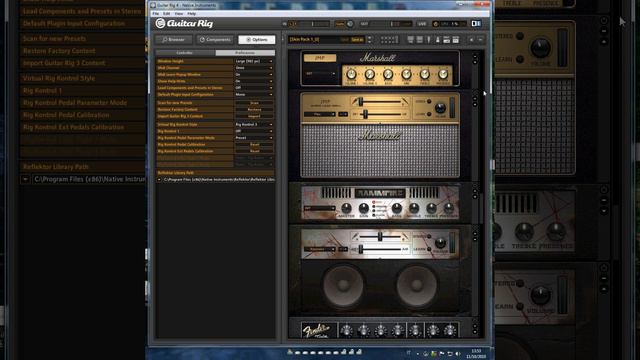Viewport: 640px width, 360px height.
Task: Open the Edit menu
Action: [x=167, y=13]
